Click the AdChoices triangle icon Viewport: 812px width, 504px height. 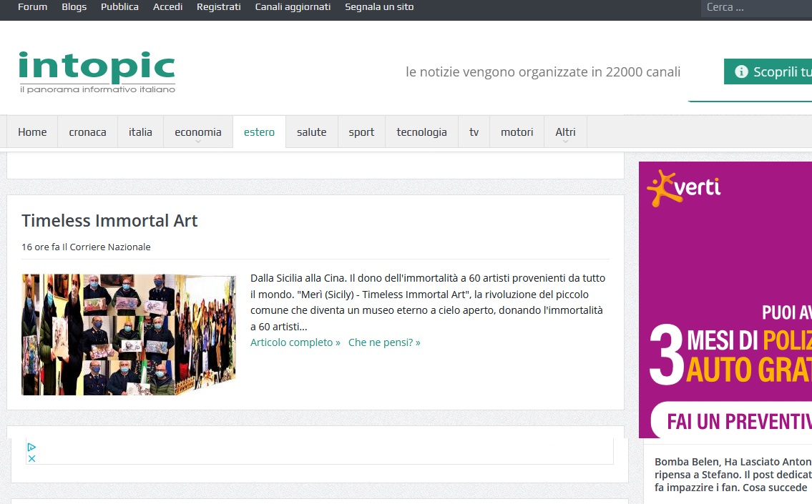tap(31, 447)
